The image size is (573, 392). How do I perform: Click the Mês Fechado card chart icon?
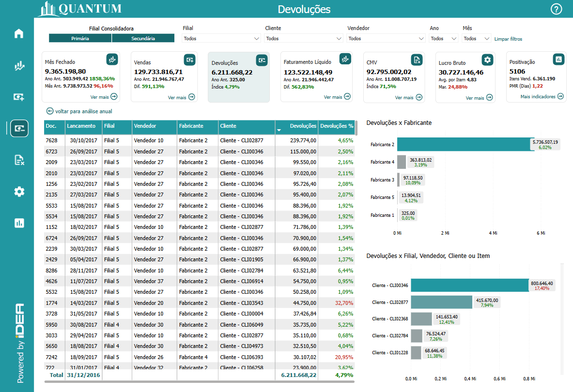pos(112,60)
